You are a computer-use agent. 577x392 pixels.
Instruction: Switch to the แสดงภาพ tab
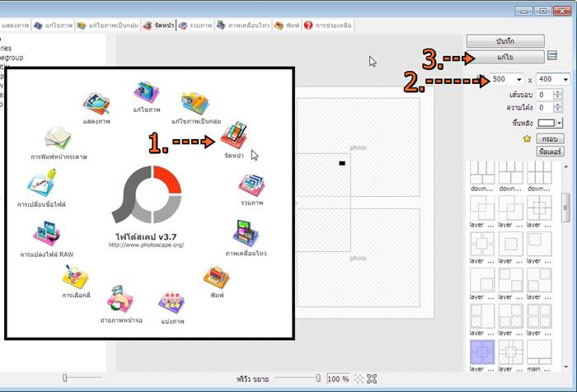(15, 26)
